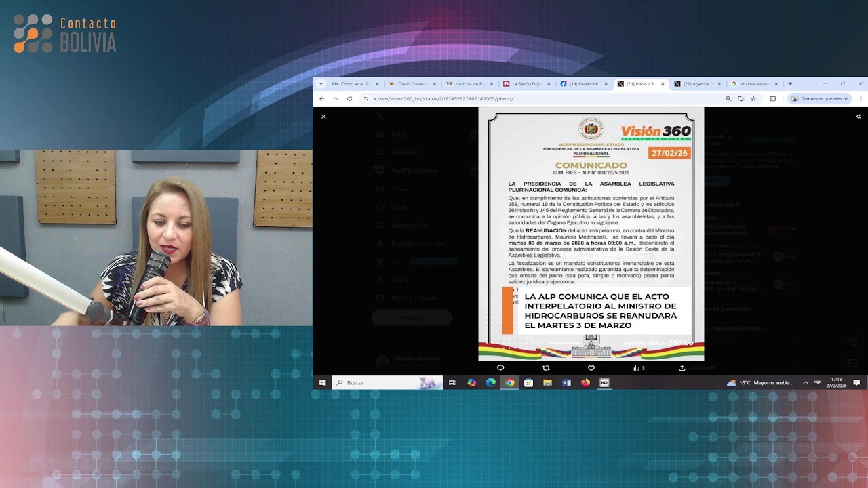Open a new browser tab

790,84
